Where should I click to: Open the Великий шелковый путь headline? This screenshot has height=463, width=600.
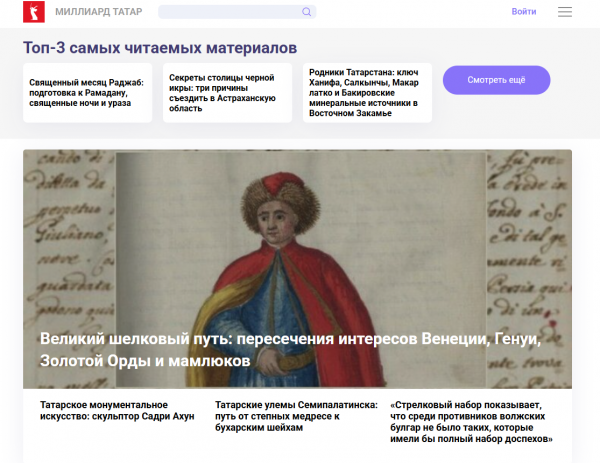(x=290, y=349)
